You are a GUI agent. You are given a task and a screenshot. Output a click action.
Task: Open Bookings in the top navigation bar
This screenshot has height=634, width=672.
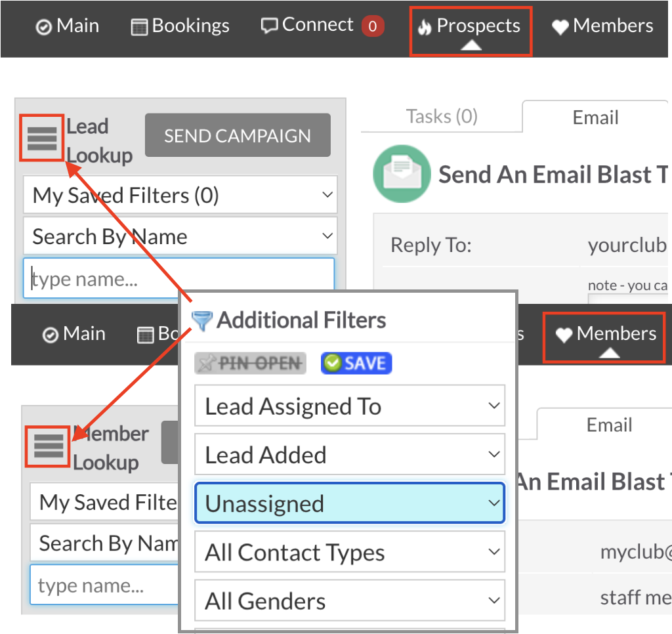pyautogui.click(x=180, y=26)
